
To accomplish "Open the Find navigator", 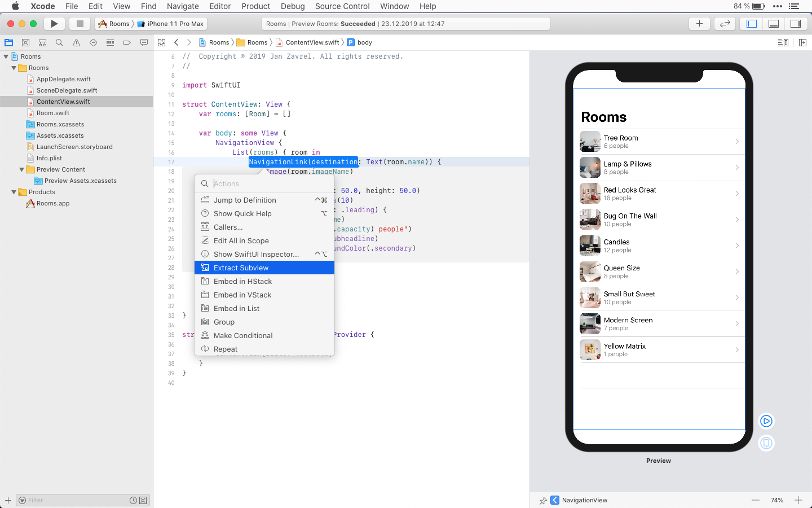I will (59, 42).
